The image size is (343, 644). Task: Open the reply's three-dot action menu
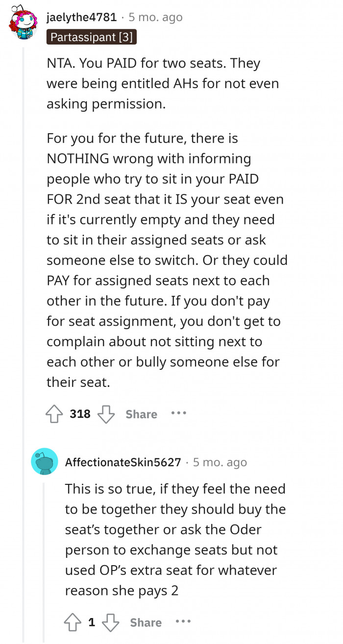click(x=183, y=622)
